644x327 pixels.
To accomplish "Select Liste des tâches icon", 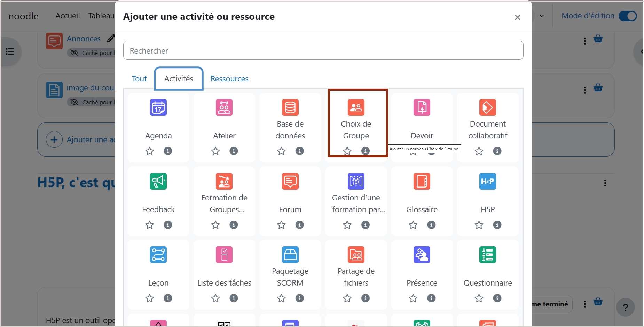I will [x=224, y=255].
